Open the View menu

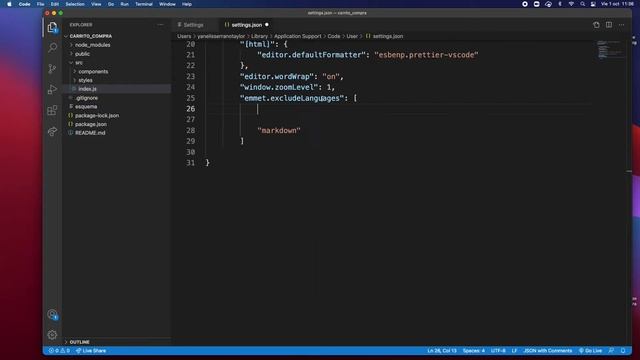coord(96,4)
